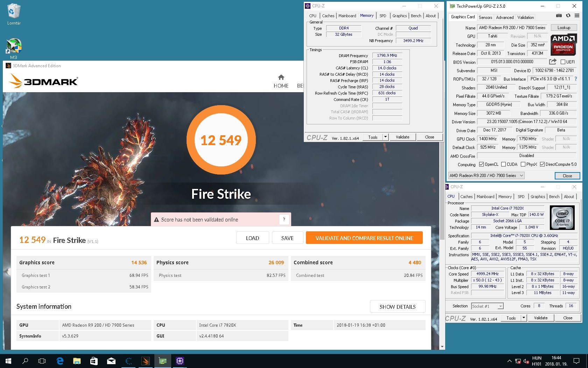Click the question mark on the validation warning
Image resolution: width=588 pixels, height=368 pixels.
coord(284,219)
